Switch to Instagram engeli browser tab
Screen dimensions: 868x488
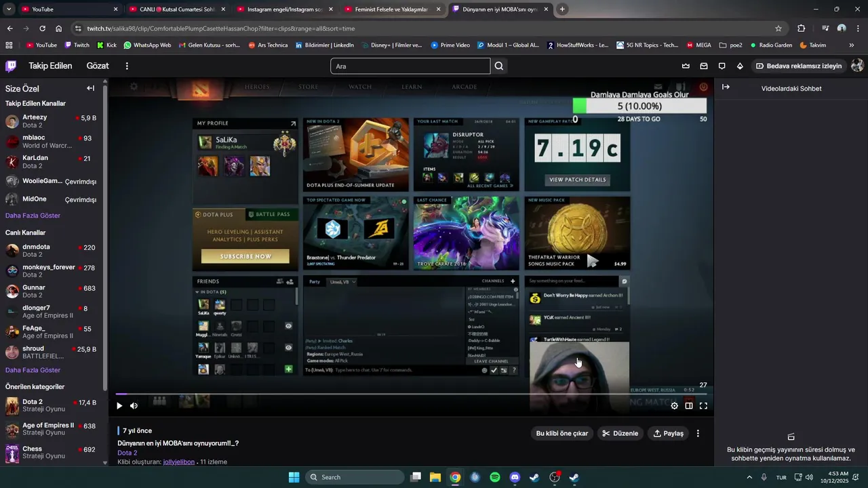pyautogui.click(x=285, y=9)
